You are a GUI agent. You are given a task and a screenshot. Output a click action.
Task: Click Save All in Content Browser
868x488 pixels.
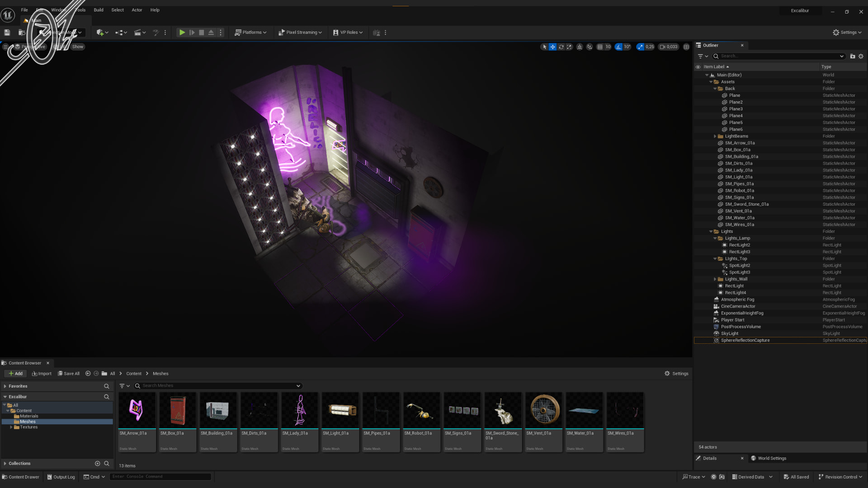pyautogui.click(x=69, y=374)
